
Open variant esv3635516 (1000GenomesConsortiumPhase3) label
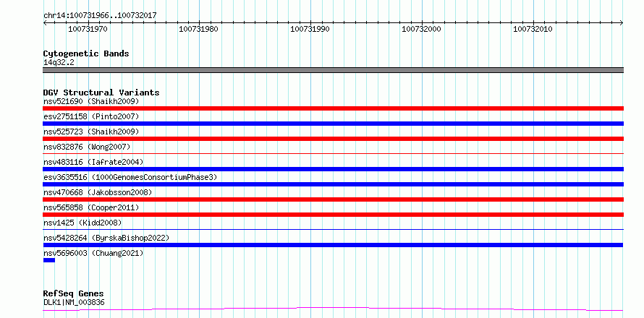coord(130,177)
